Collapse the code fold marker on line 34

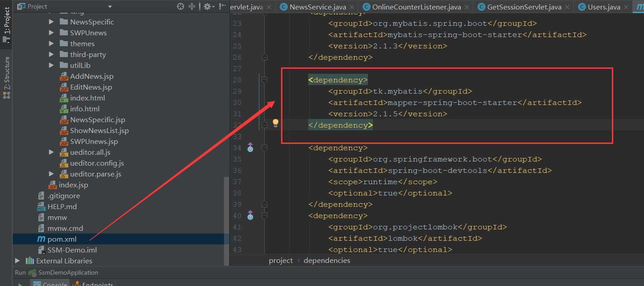pyautogui.click(x=265, y=148)
